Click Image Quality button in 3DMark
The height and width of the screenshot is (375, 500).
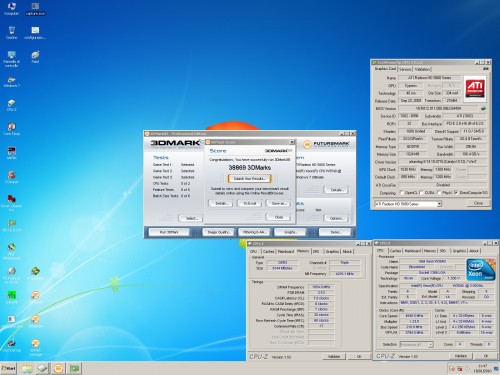(x=218, y=232)
